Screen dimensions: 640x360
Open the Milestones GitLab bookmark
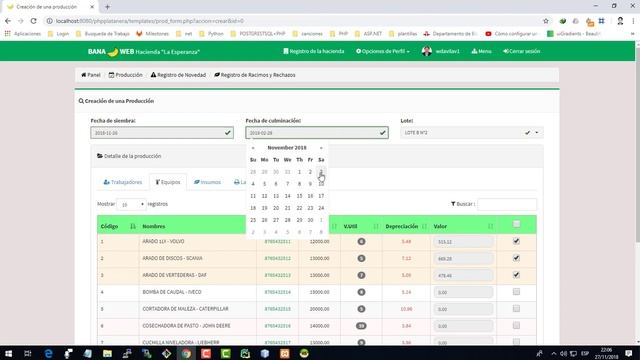click(x=152, y=33)
